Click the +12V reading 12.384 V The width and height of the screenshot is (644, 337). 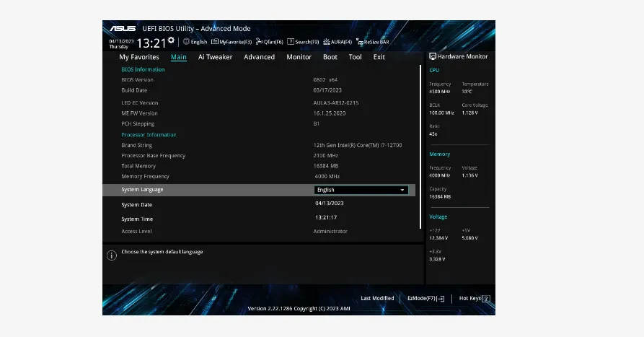438,238
